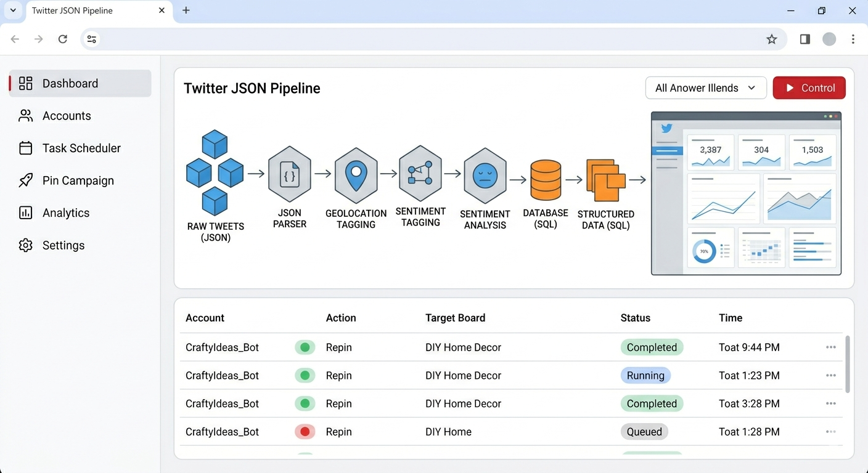Open more options for the Running row
Image resolution: width=868 pixels, height=473 pixels.
831,376
